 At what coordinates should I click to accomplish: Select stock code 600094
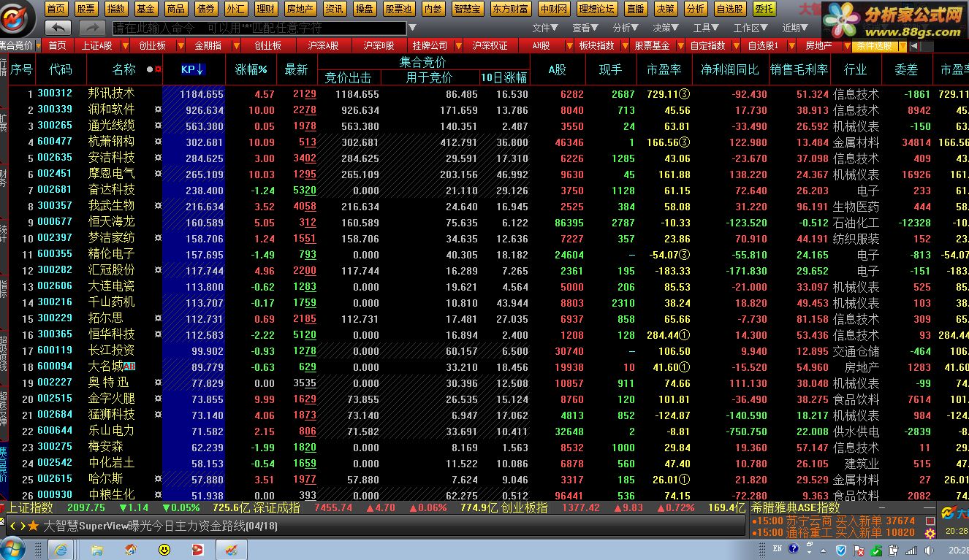pyautogui.click(x=55, y=367)
